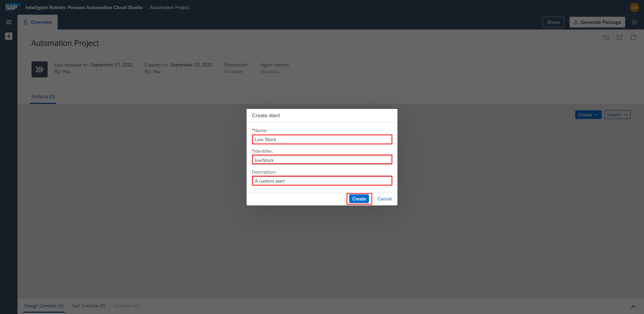
Task: Open project settings gear icon
Action: [634, 22]
